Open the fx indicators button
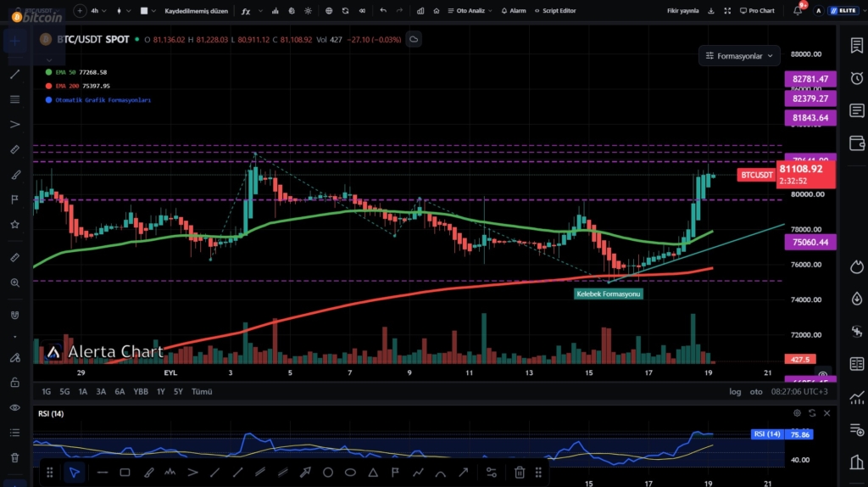This screenshot has height=487, width=868. coord(247,10)
